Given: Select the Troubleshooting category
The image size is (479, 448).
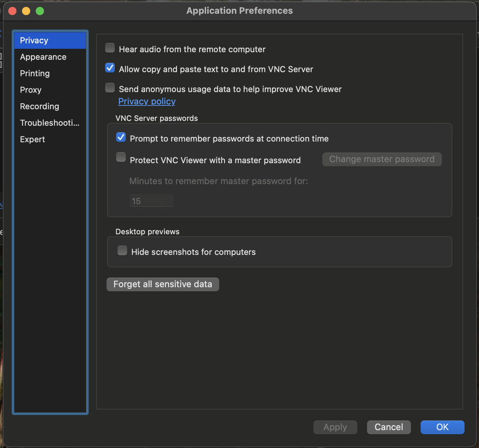Looking at the screenshot, I should (x=50, y=123).
